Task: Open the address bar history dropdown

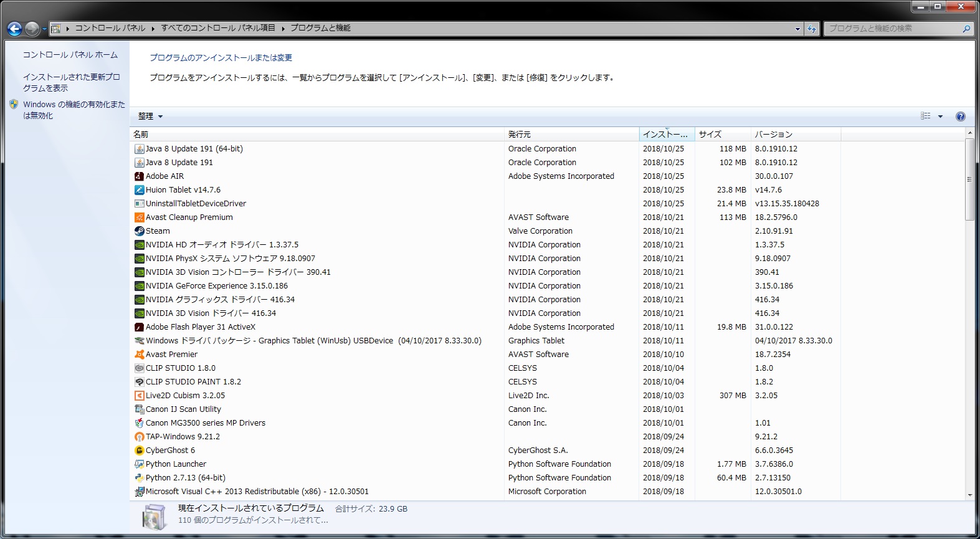Action: 797,29
